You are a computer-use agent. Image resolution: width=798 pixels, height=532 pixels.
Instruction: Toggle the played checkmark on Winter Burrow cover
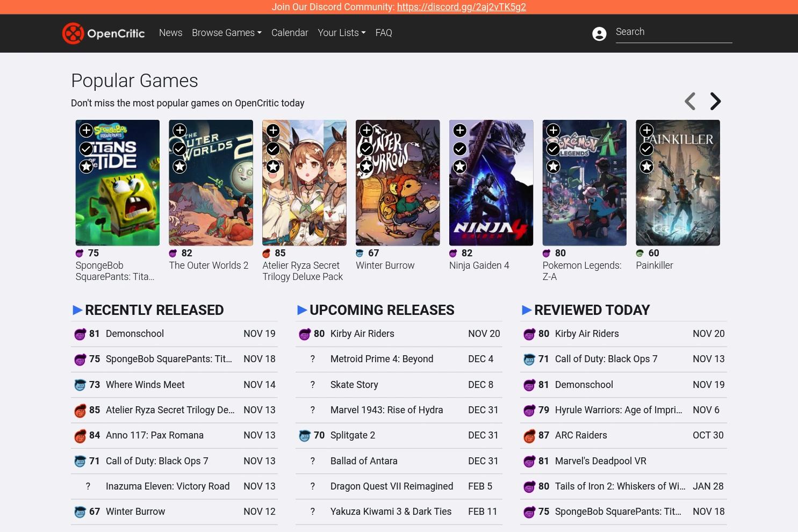[366, 148]
